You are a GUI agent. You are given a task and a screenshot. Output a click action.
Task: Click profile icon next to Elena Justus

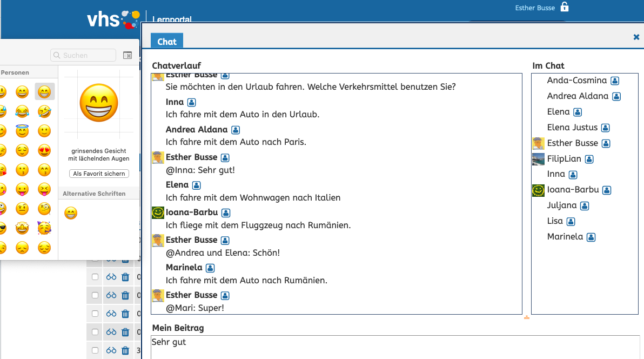[x=606, y=128]
